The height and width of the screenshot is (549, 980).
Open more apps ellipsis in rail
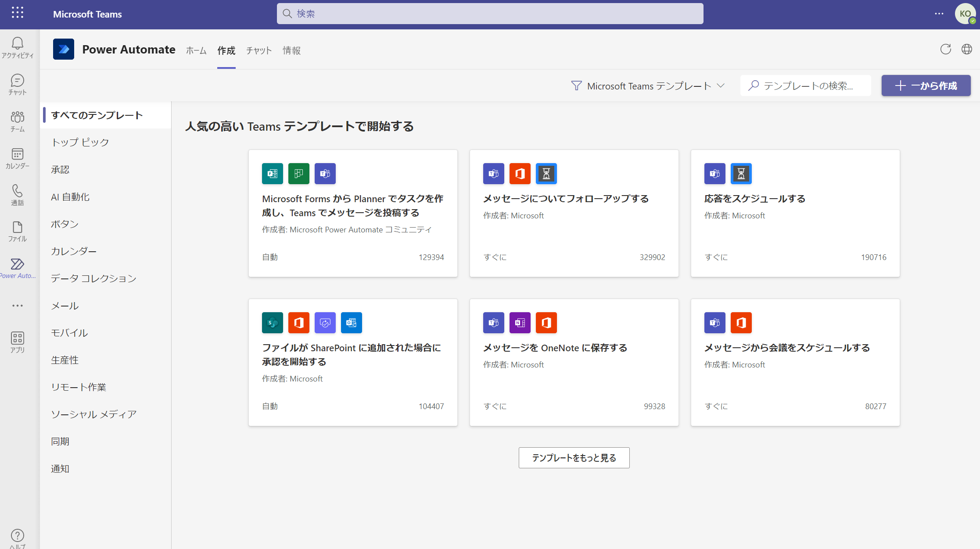click(x=18, y=306)
